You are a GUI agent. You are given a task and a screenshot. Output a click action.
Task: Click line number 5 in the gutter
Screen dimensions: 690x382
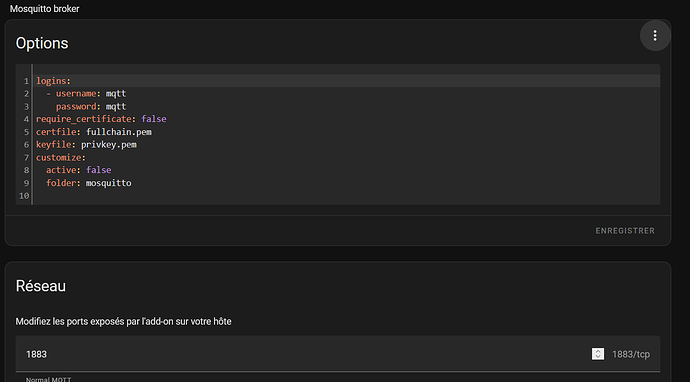coord(26,132)
